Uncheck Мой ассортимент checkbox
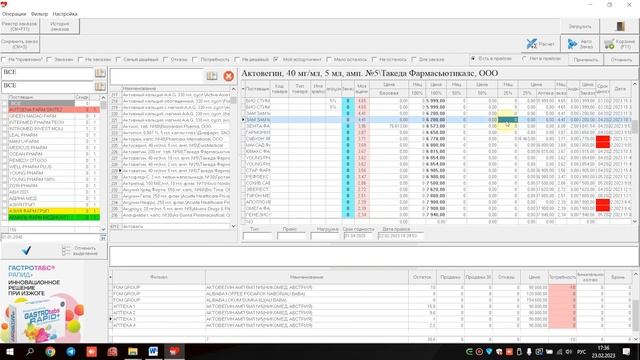The height and width of the screenshot is (360, 640). (x=276, y=60)
